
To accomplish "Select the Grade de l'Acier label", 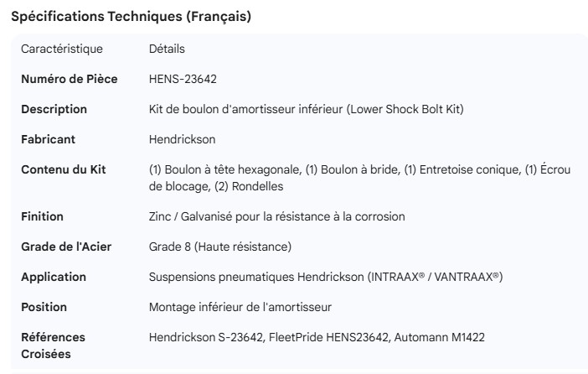I will click(x=66, y=247).
